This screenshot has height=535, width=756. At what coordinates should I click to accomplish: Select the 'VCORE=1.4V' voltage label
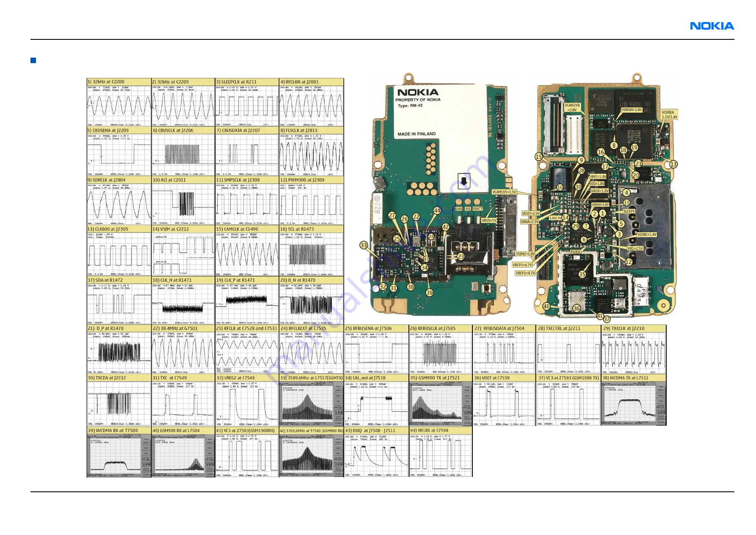(647, 234)
